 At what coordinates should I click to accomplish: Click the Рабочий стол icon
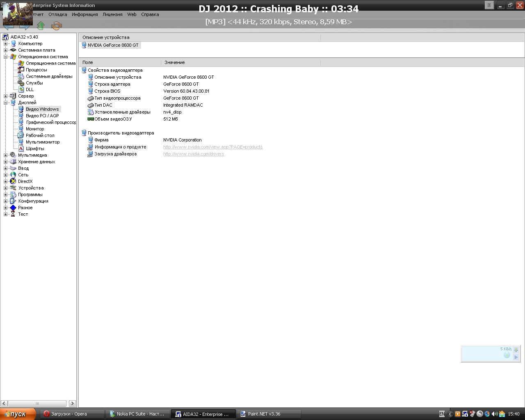(21, 135)
